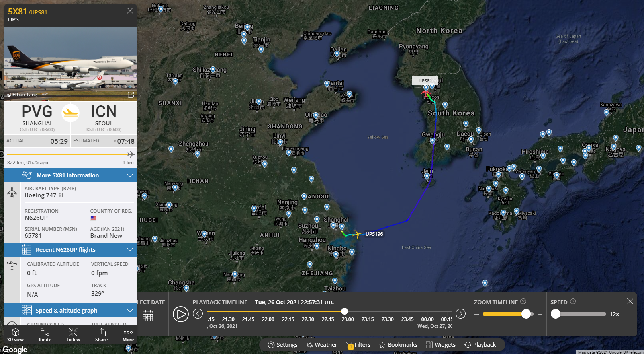Image resolution: width=644 pixels, height=354 pixels.
Task: Step forward in the playback timeline
Action: [x=460, y=314]
